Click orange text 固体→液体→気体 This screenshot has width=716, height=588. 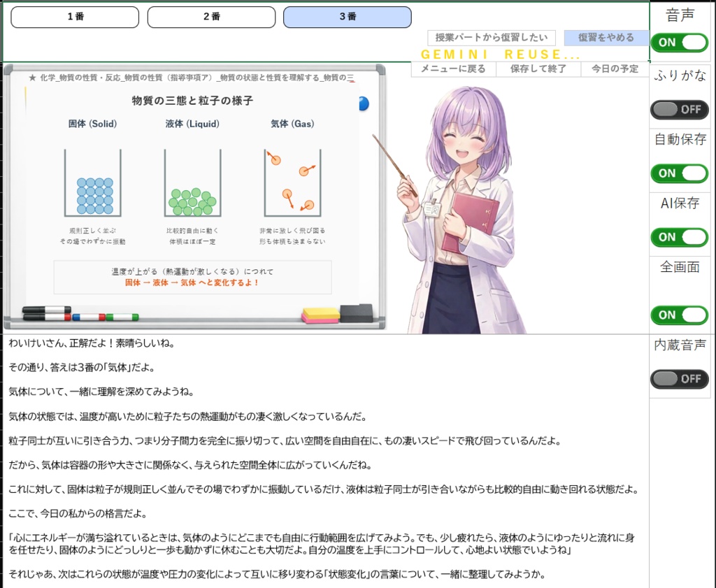point(192,282)
